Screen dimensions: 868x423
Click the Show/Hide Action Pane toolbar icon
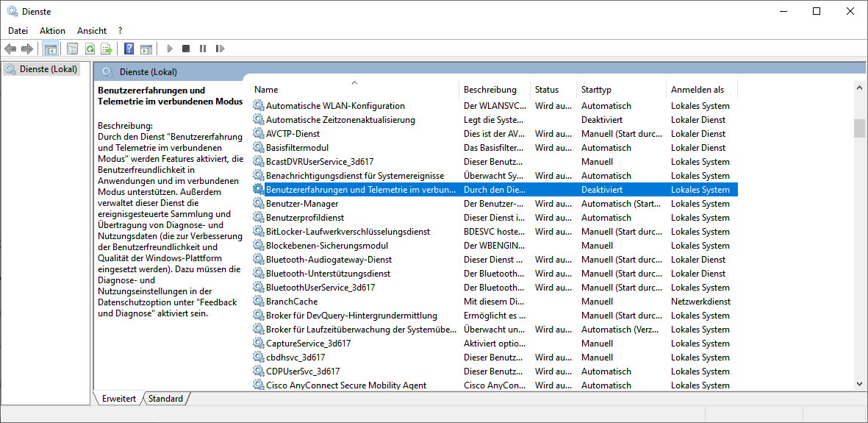pyautogui.click(x=146, y=49)
